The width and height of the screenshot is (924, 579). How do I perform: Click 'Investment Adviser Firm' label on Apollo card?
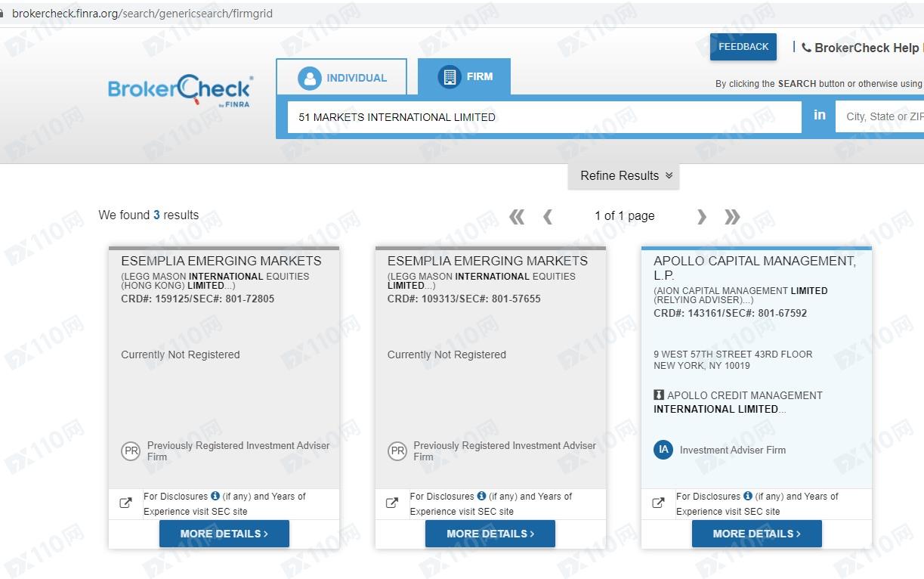[733, 450]
